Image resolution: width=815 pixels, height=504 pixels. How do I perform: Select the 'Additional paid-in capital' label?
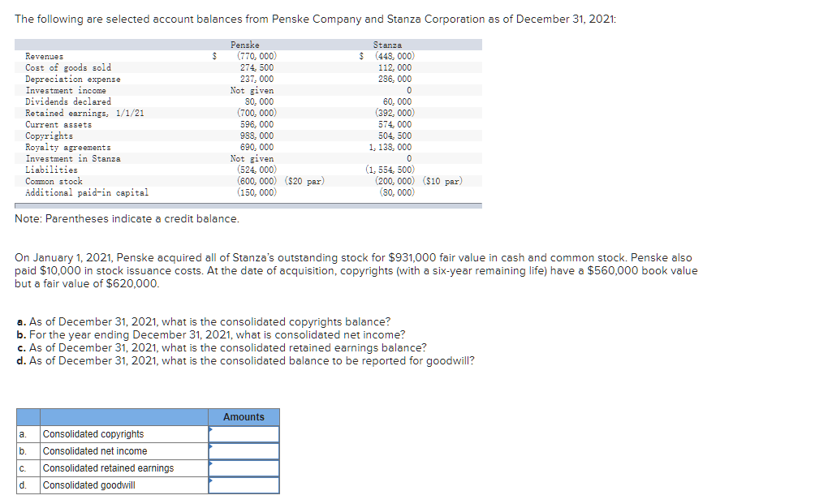87,193
